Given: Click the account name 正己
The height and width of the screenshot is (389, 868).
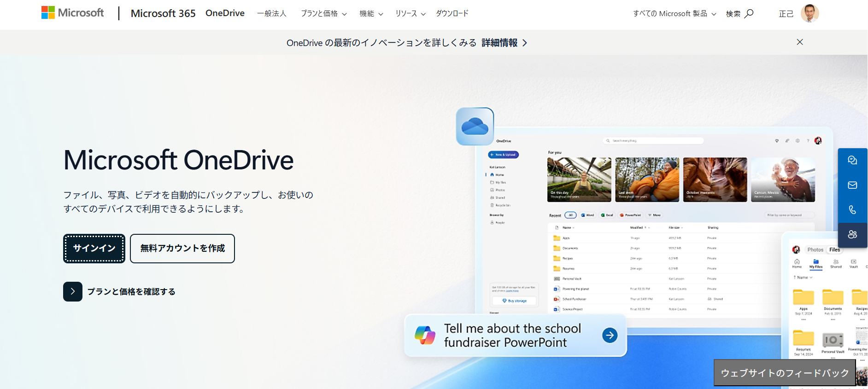Looking at the screenshot, I should (x=786, y=14).
